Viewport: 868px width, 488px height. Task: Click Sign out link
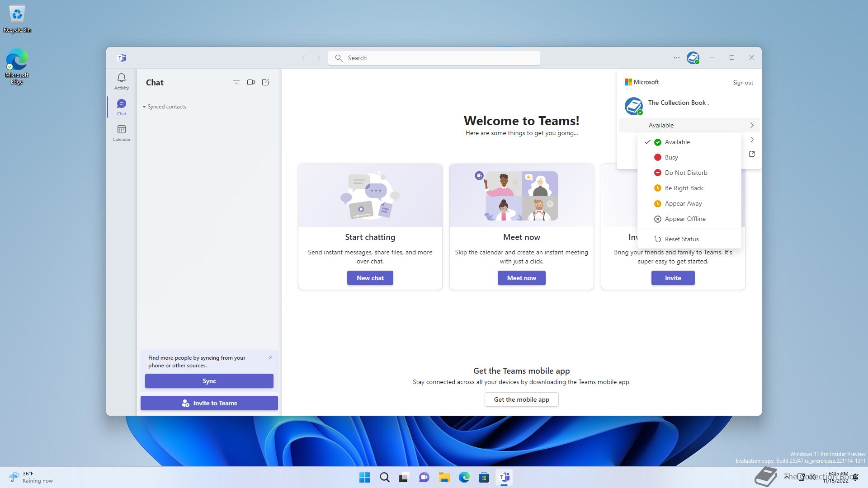(x=743, y=83)
